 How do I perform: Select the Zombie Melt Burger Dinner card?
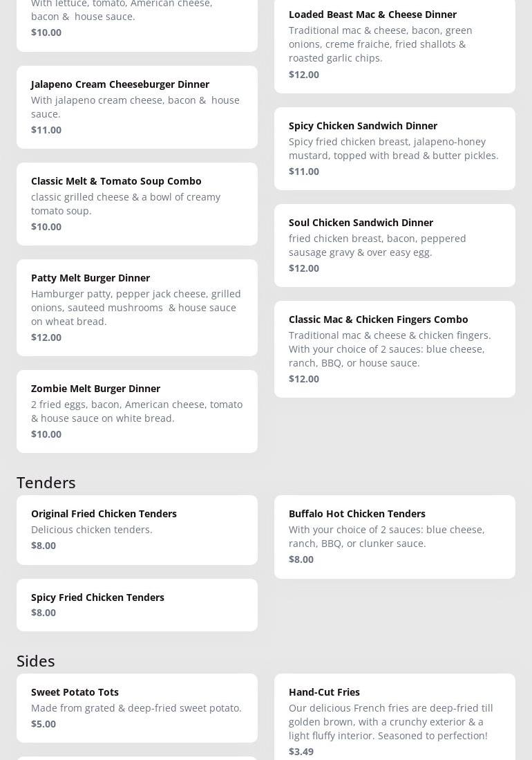coord(137,411)
